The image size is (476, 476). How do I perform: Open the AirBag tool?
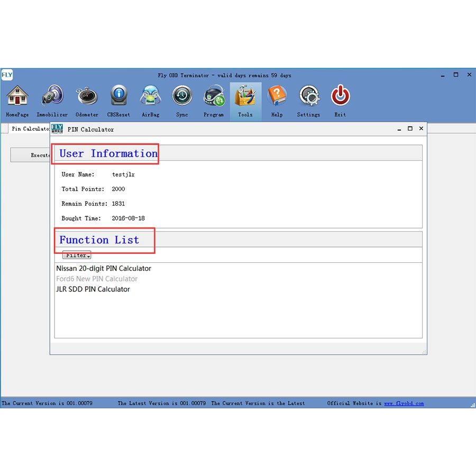[x=151, y=101]
